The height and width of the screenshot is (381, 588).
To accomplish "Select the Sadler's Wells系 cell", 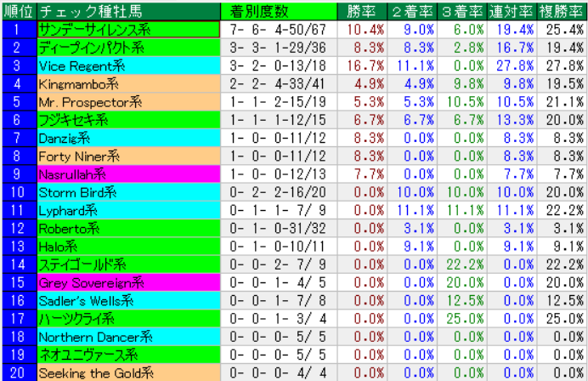I will (128, 300).
